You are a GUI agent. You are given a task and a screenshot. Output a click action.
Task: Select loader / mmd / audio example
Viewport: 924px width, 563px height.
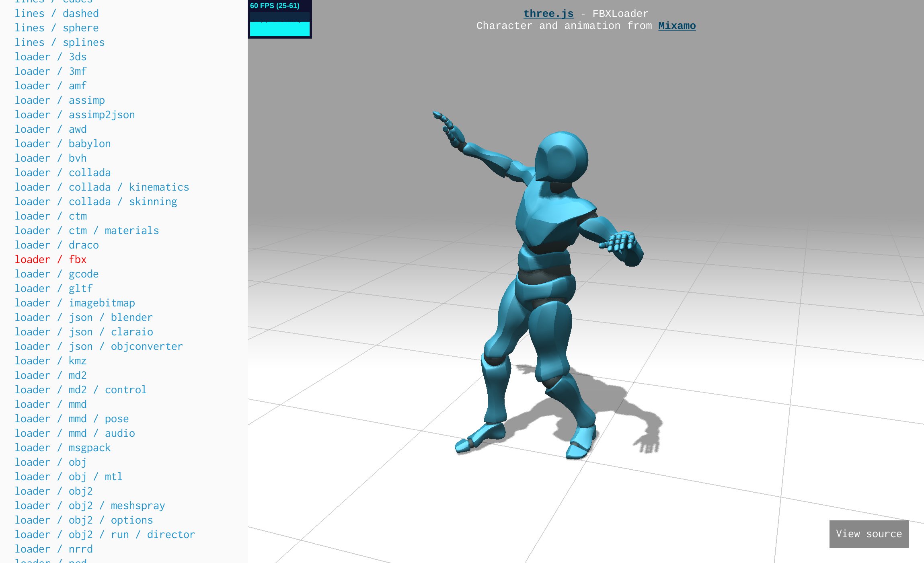click(x=75, y=433)
